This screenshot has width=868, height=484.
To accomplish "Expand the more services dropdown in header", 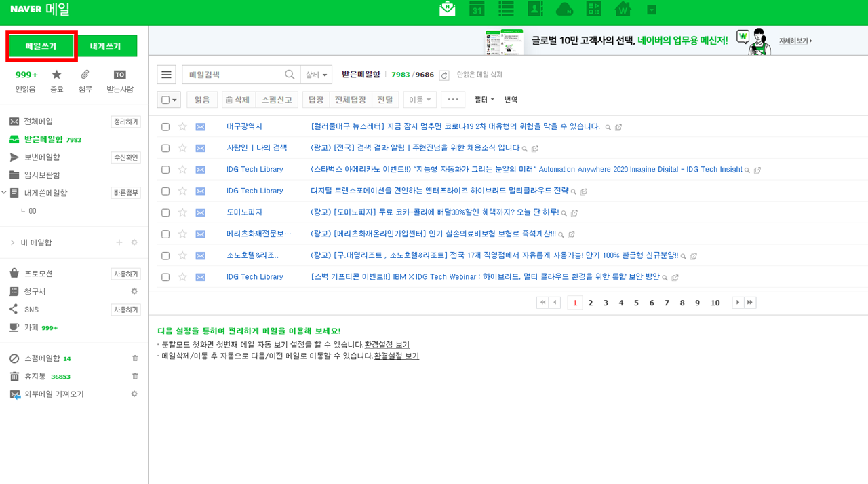I will coord(652,10).
